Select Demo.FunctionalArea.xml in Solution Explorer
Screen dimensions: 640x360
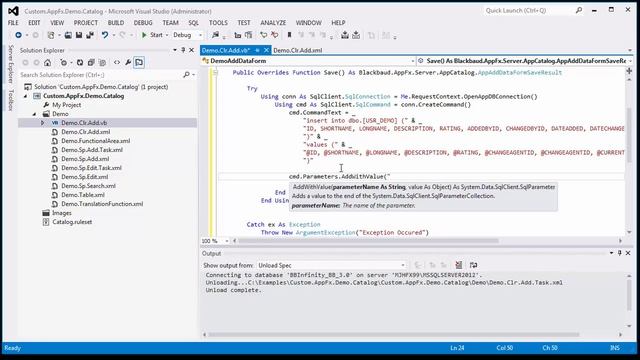coord(96,141)
